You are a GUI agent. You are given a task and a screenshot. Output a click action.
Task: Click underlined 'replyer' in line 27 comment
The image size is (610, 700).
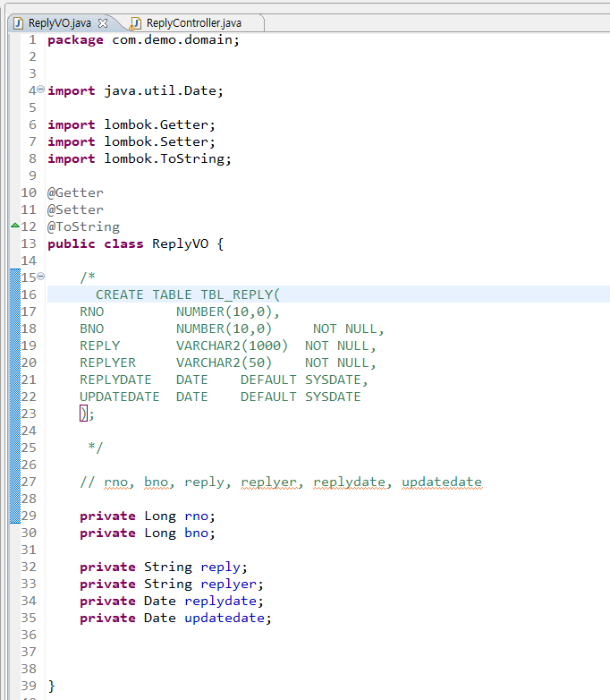pos(268,482)
